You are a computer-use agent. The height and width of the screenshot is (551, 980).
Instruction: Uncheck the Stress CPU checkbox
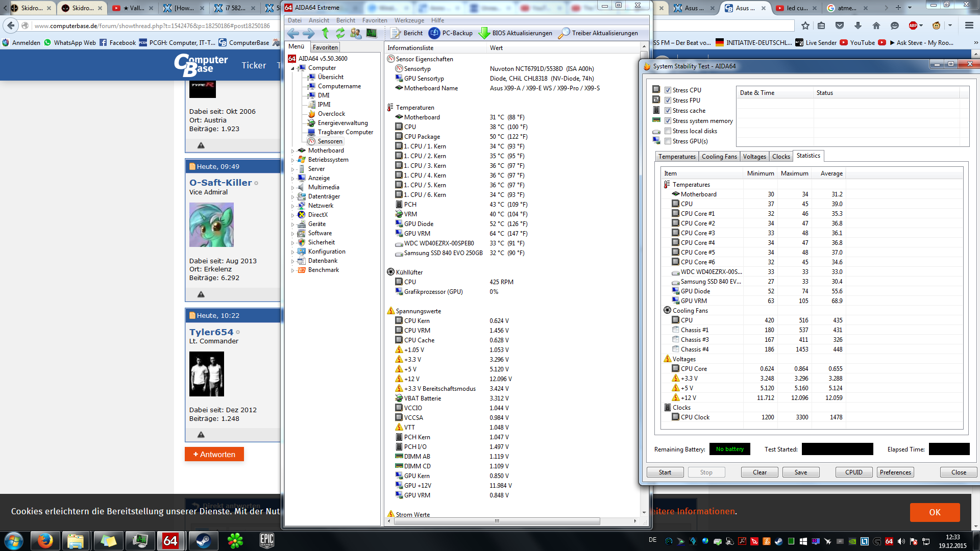click(668, 90)
